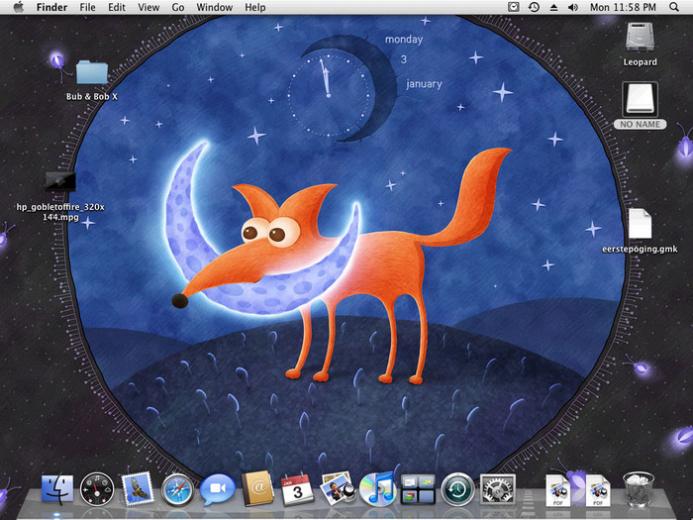
Task: Open the Go menu
Action: tap(178, 8)
